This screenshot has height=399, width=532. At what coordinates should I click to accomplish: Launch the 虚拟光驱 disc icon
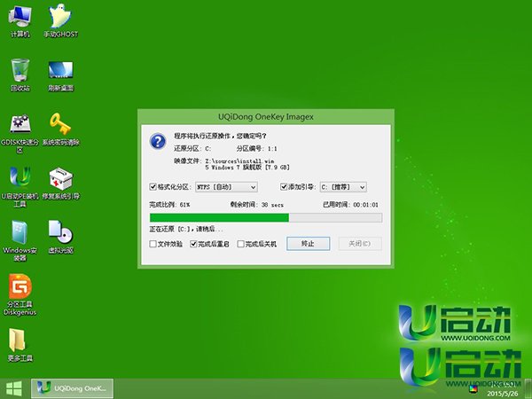pos(60,237)
